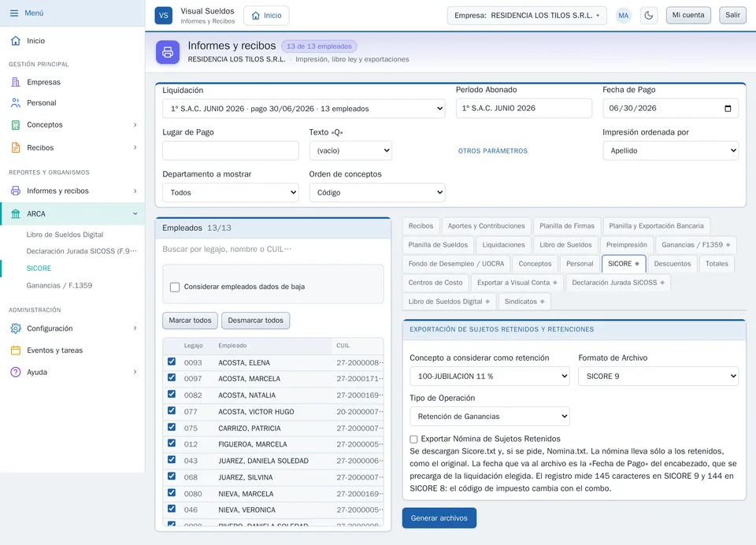The width and height of the screenshot is (756, 545).
Task: Click the purple printer icon in page header
Action: tap(167, 52)
